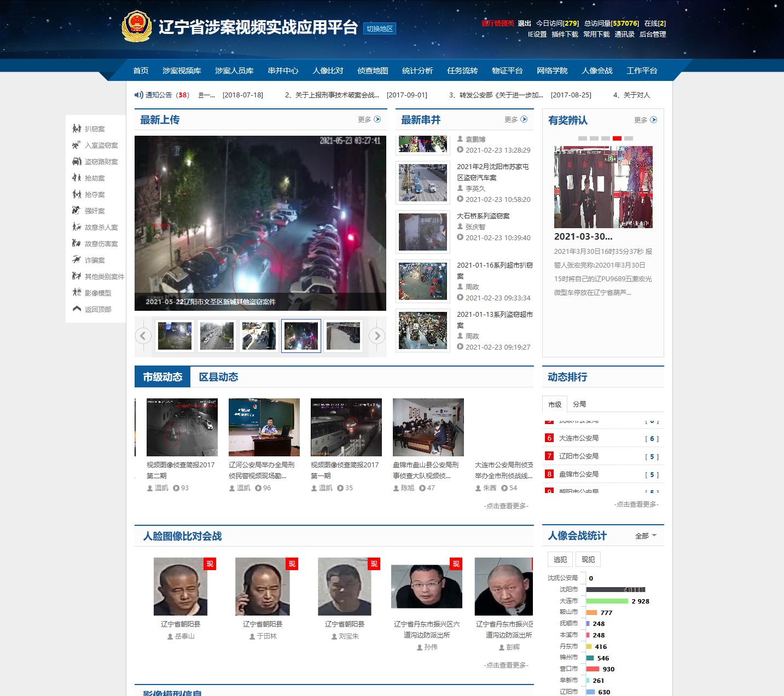Image resolution: width=784 pixels, height=696 pixels.
Task: Click the 通知公告 speaker icon
Action: pos(139,95)
